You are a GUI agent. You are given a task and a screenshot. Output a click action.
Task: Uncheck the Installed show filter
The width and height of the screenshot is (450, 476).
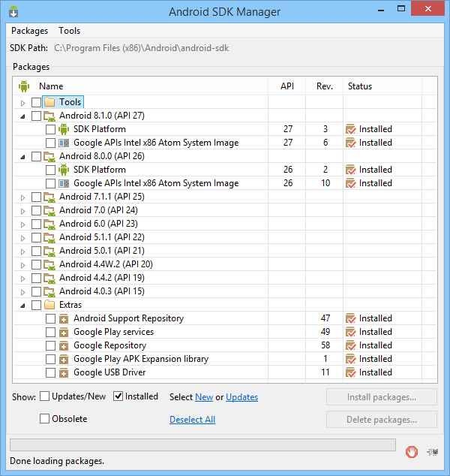[x=118, y=396]
